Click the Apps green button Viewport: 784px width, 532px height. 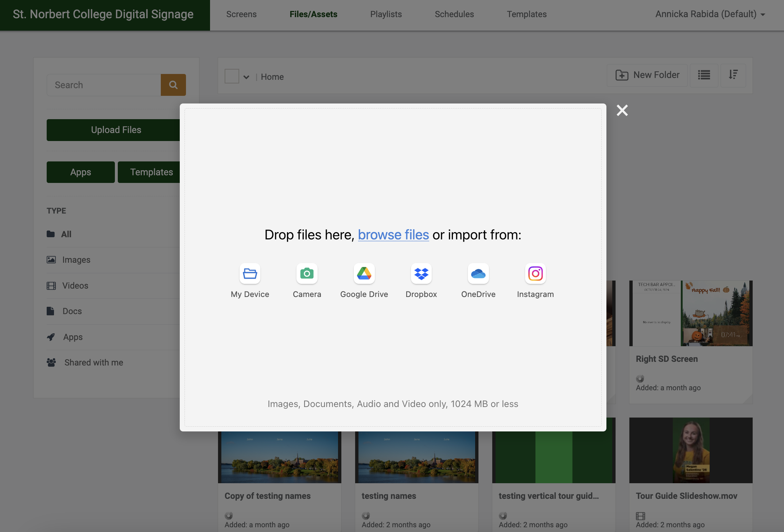click(81, 172)
